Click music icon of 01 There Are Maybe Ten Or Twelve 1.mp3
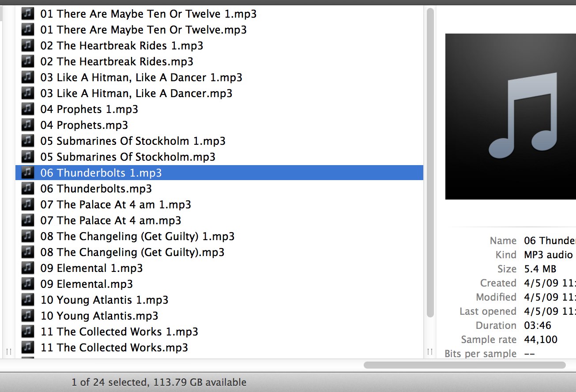Viewport: 576px width, 392px height. pos(27,14)
